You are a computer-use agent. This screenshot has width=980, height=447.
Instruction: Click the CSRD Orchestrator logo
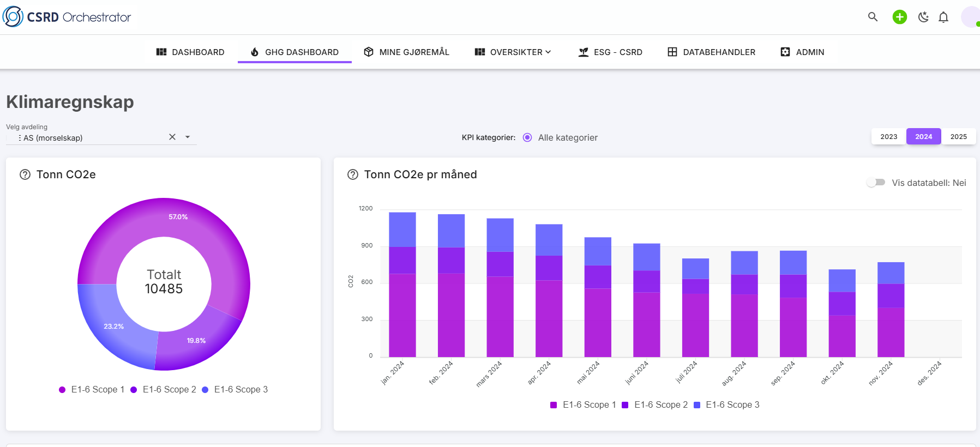(67, 17)
